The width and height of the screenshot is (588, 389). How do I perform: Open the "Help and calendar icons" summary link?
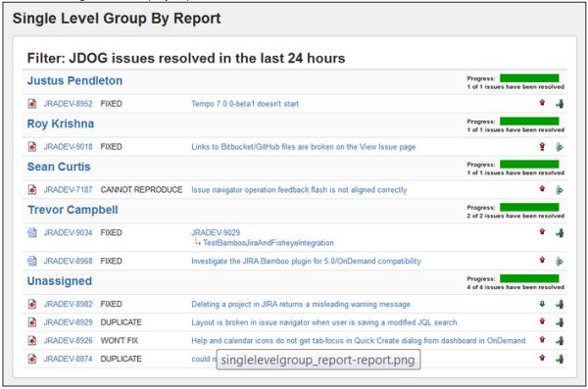[x=358, y=341]
